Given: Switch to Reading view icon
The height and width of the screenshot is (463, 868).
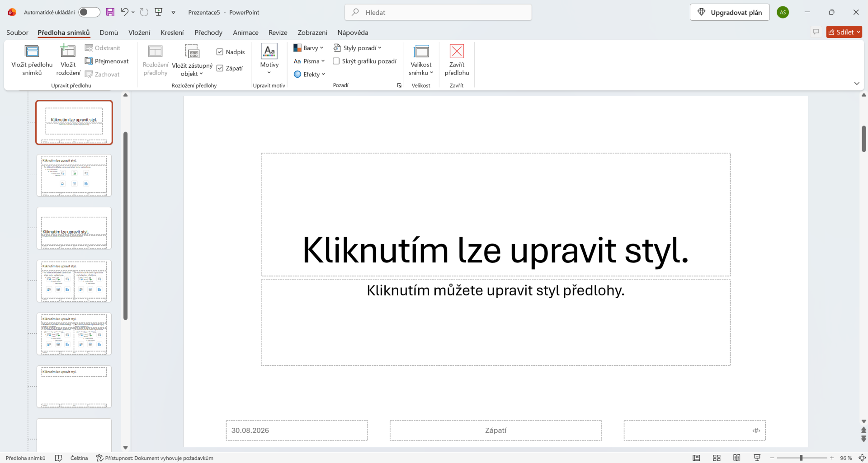Looking at the screenshot, I should click(737, 458).
